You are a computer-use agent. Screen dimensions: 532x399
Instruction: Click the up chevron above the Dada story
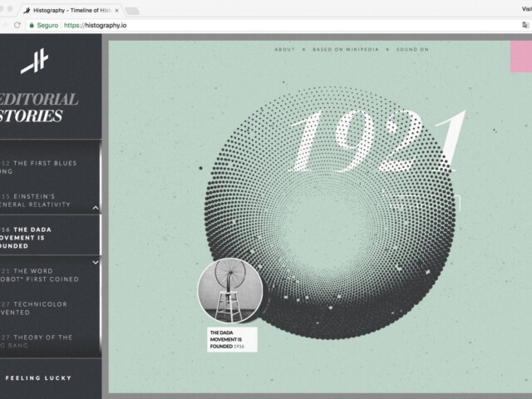point(96,208)
